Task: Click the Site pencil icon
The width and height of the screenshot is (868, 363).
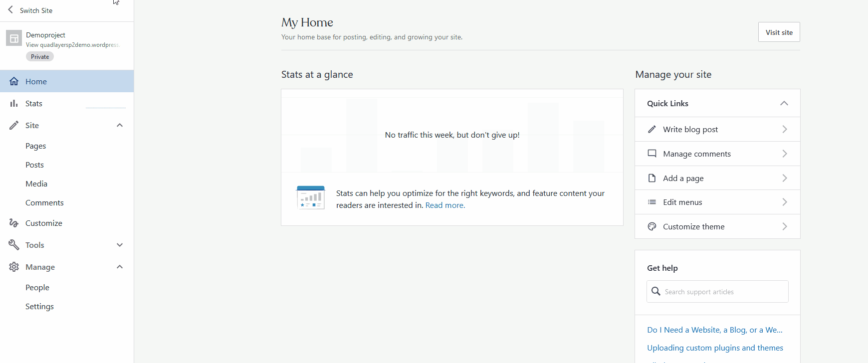Action: [14, 125]
